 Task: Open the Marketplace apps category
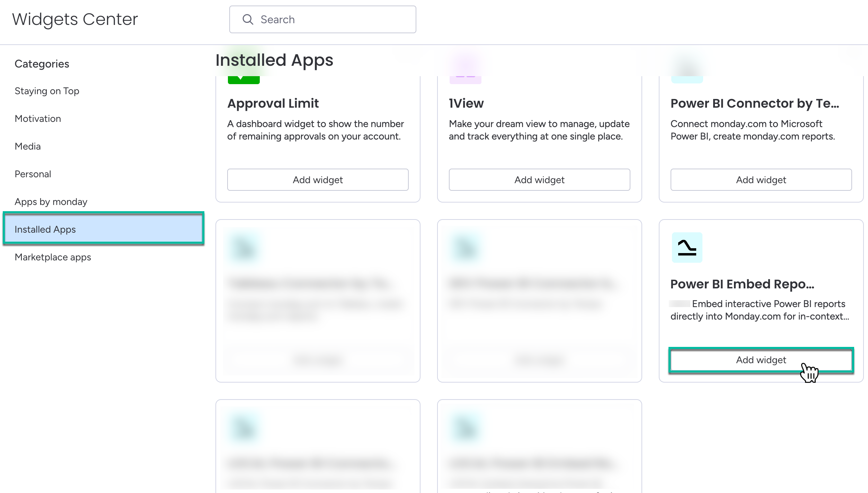[53, 257]
